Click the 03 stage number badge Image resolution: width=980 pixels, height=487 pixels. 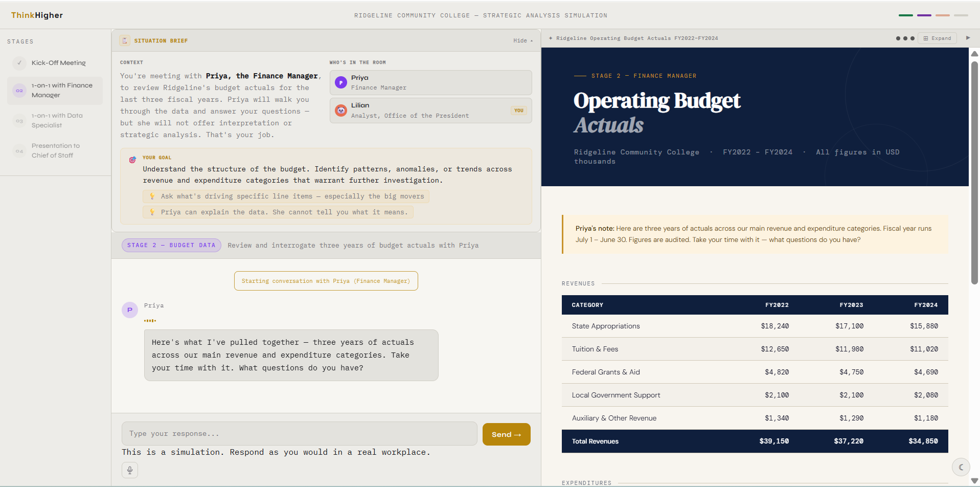pyautogui.click(x=19, y=121)
